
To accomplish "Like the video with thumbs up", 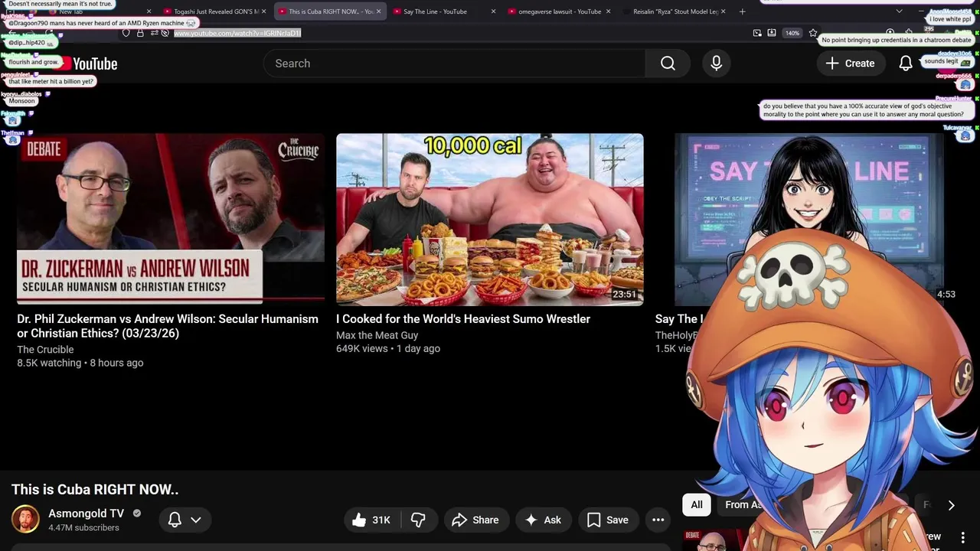I will [371, 520].
